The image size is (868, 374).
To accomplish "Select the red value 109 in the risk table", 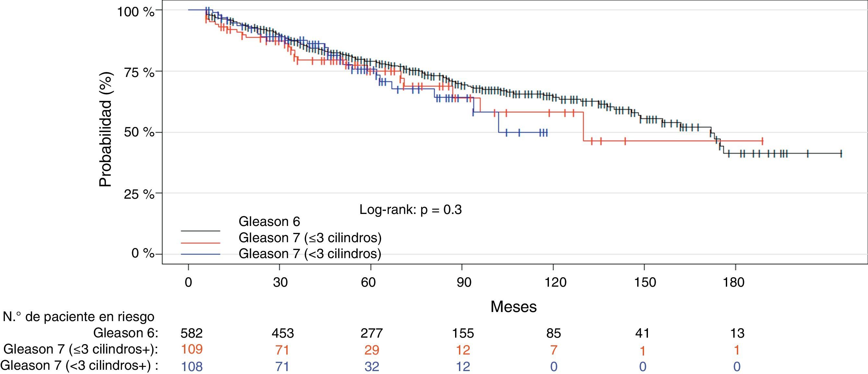I will (192, 349).
